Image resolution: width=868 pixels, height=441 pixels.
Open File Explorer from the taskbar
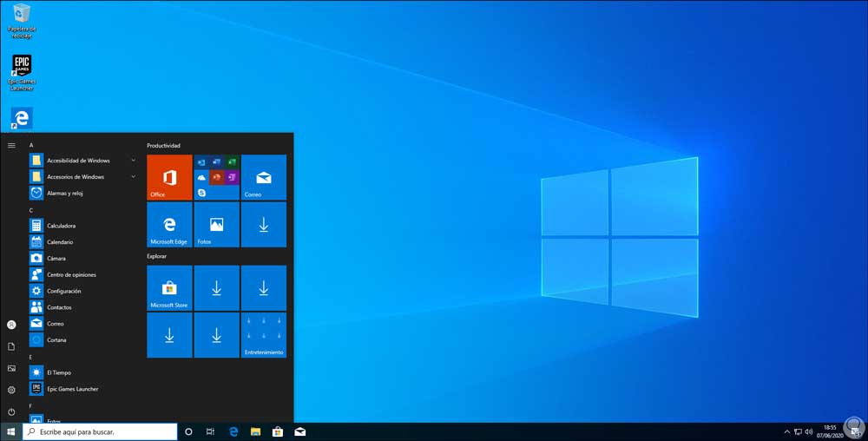coord(255,431)
